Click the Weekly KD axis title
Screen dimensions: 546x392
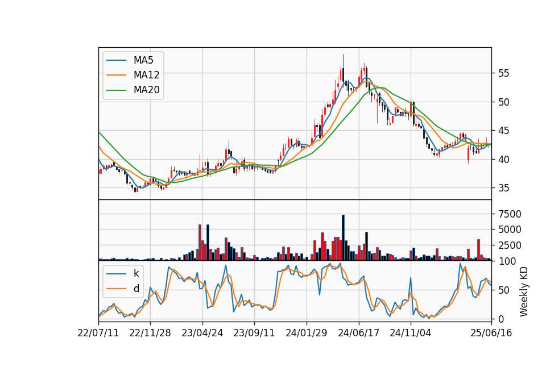(524, 291)
